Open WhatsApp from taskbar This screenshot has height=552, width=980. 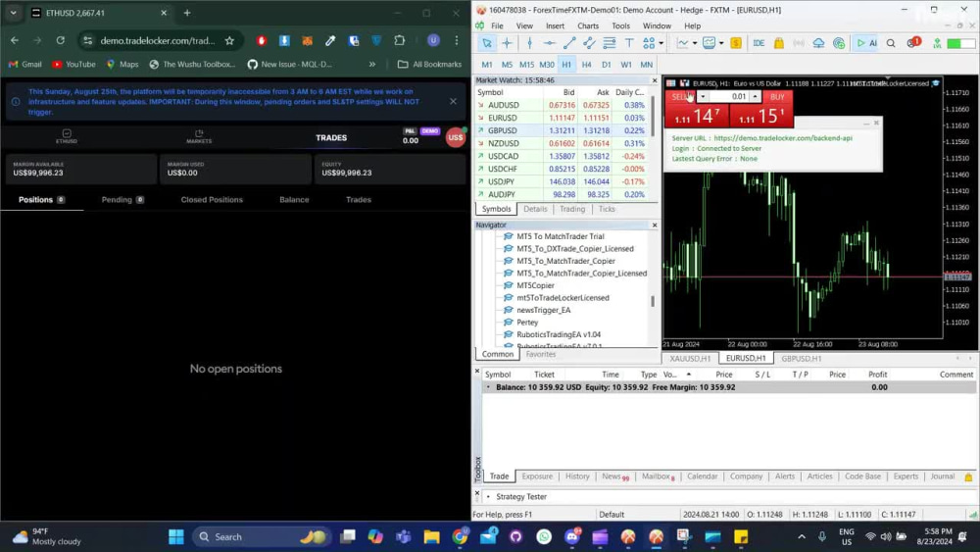(x=544, y=537)
